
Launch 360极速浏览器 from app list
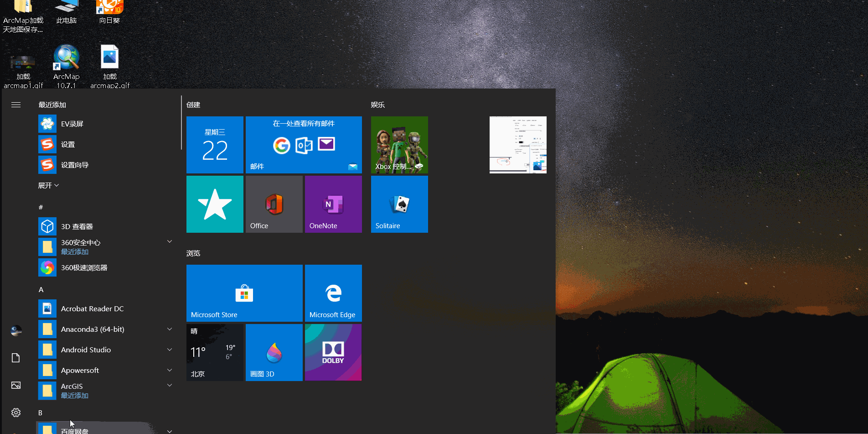[x=106, y=267]
